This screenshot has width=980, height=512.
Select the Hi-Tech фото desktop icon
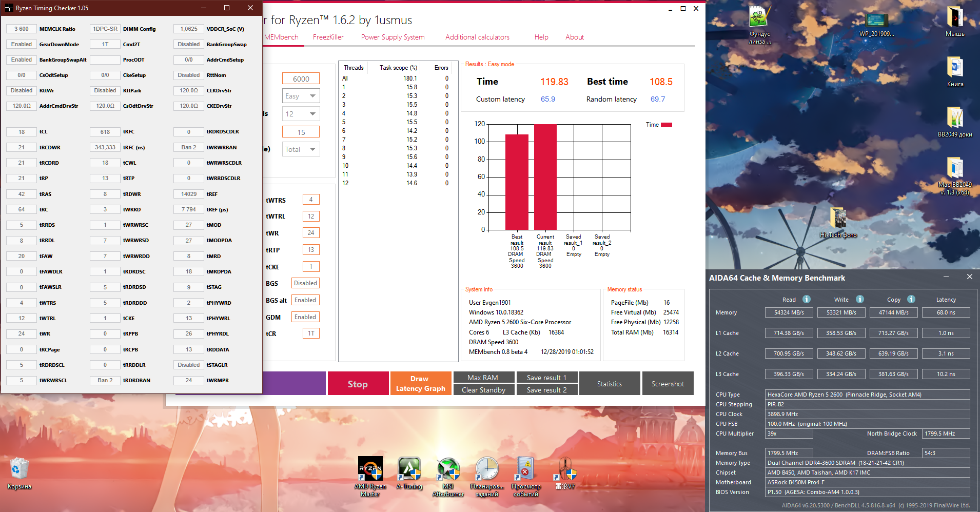pos(838,218)
